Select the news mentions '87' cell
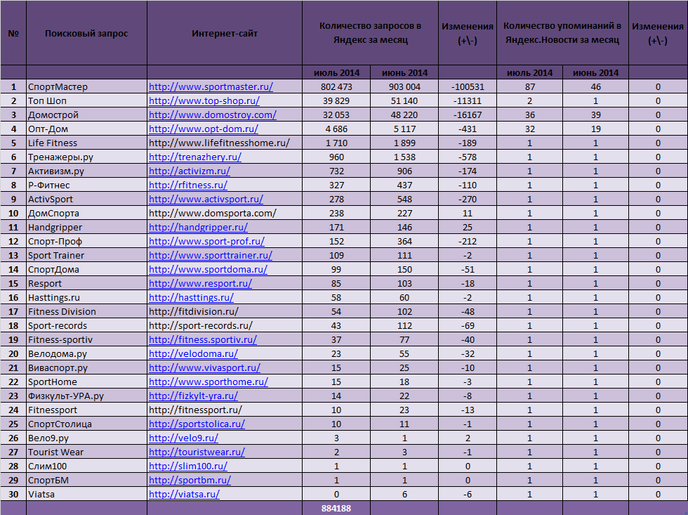This screenshot has width=688, height=515. (x=530, y=87)
